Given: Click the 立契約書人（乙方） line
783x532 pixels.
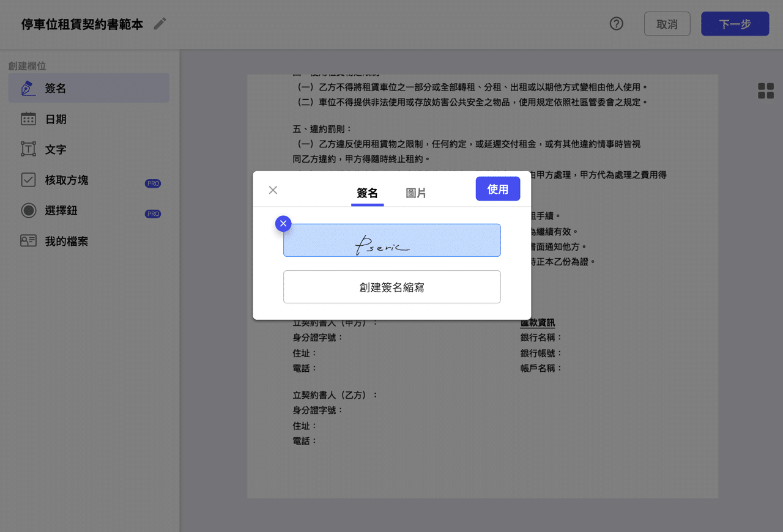Looking at the screenshot, I should (335, 395).
